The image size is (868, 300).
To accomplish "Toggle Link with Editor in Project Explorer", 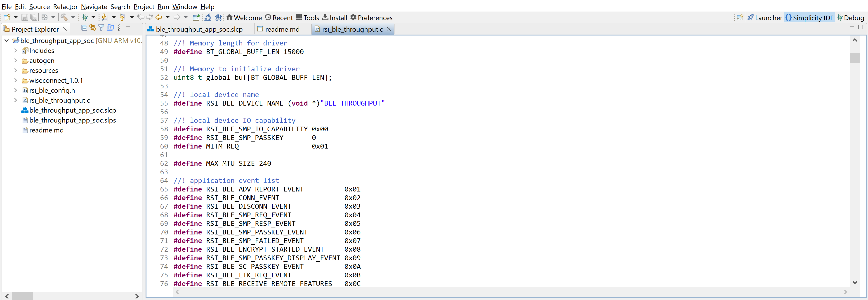I will [93, 28].
